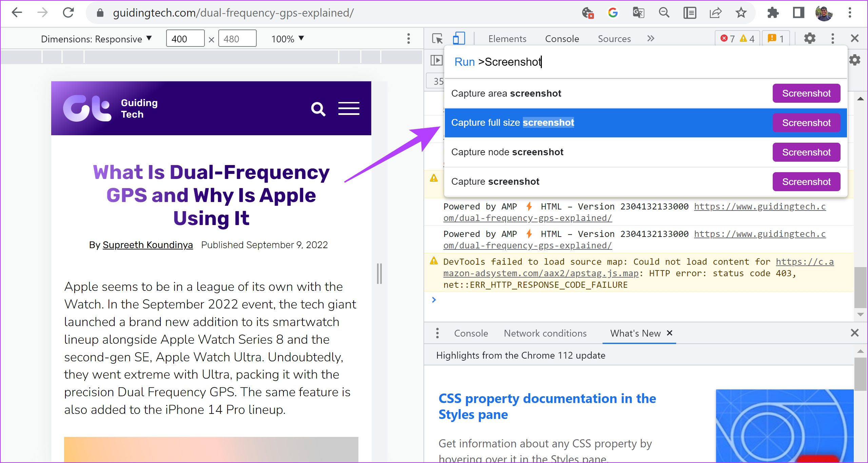This screenshot has height=463, width=868.
Task: Go back to the previous page
Action: click(17, 13)
